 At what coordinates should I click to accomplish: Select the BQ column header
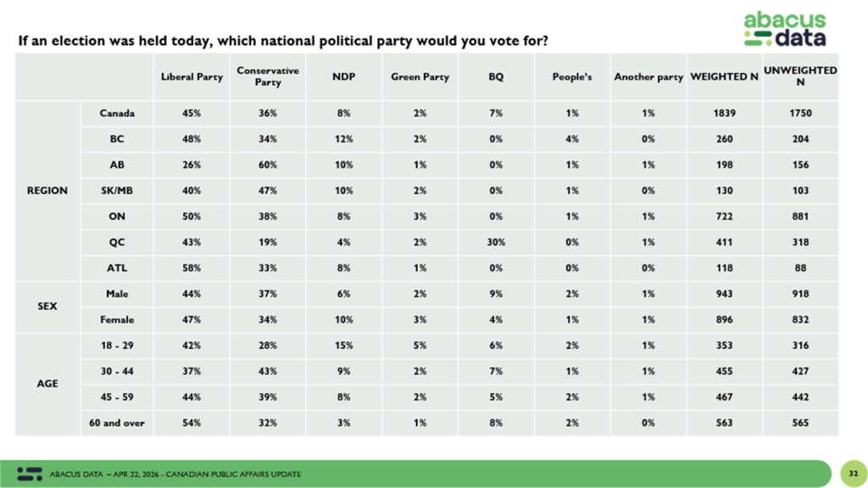496,77
